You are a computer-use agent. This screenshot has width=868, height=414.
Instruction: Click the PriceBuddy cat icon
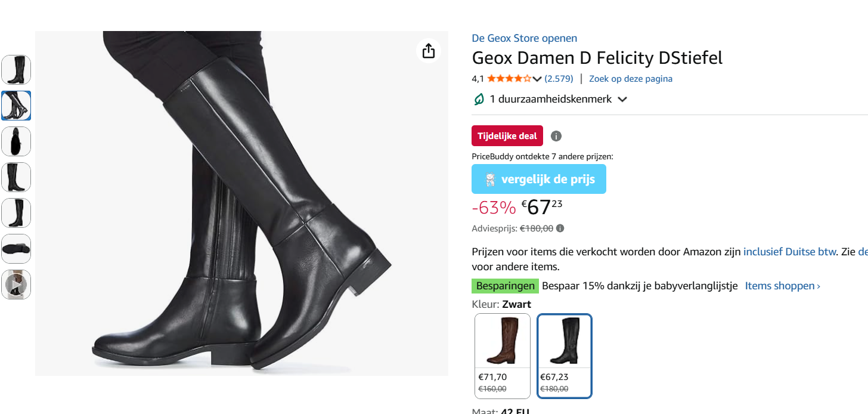[x=490, y=180]
